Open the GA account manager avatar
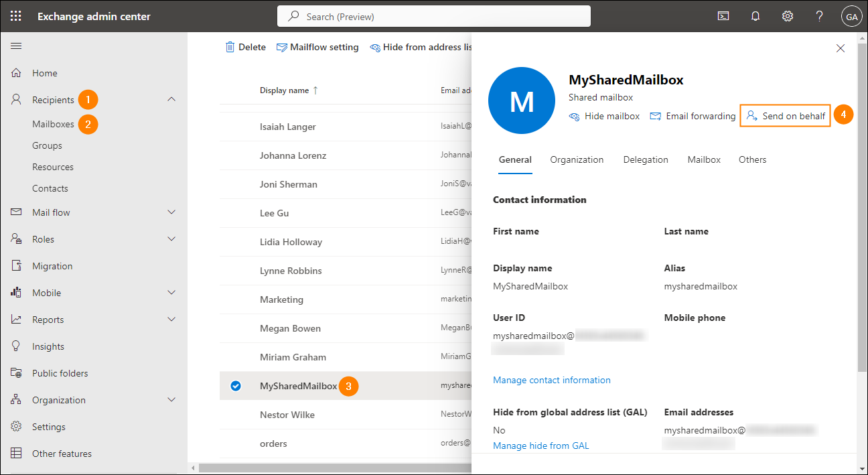This screenshot has height=475, width=868. (x=852, y=17)
